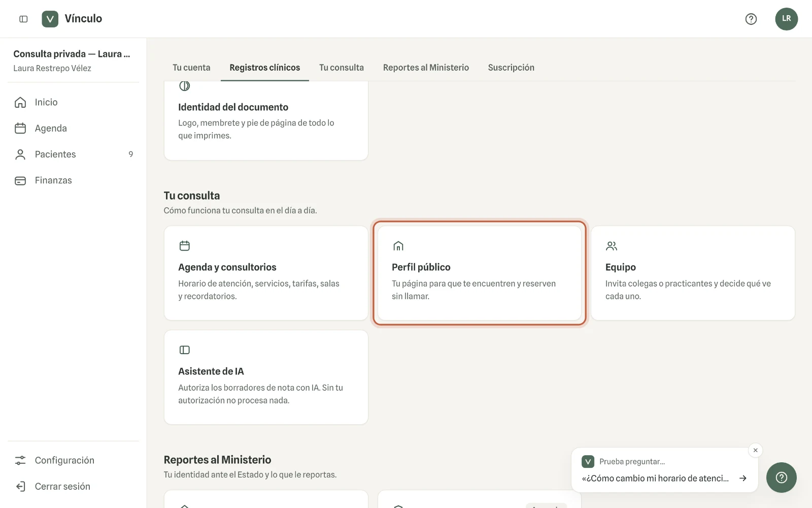Open the Reportes al Ministerio tab
Viewport: 812px width, 508px height.
pyautogui.click(x=426, y=68)
